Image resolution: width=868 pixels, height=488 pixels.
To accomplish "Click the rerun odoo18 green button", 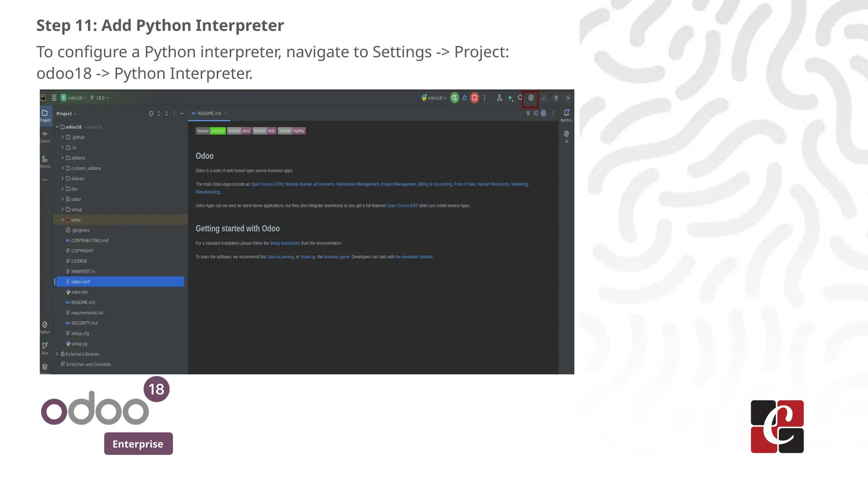I will tap(454, 98).
